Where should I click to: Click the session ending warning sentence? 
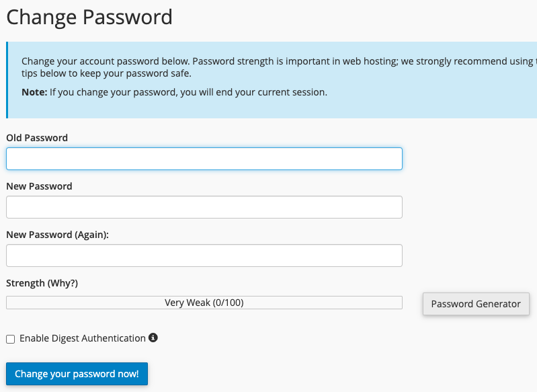(x=188, y=92)
